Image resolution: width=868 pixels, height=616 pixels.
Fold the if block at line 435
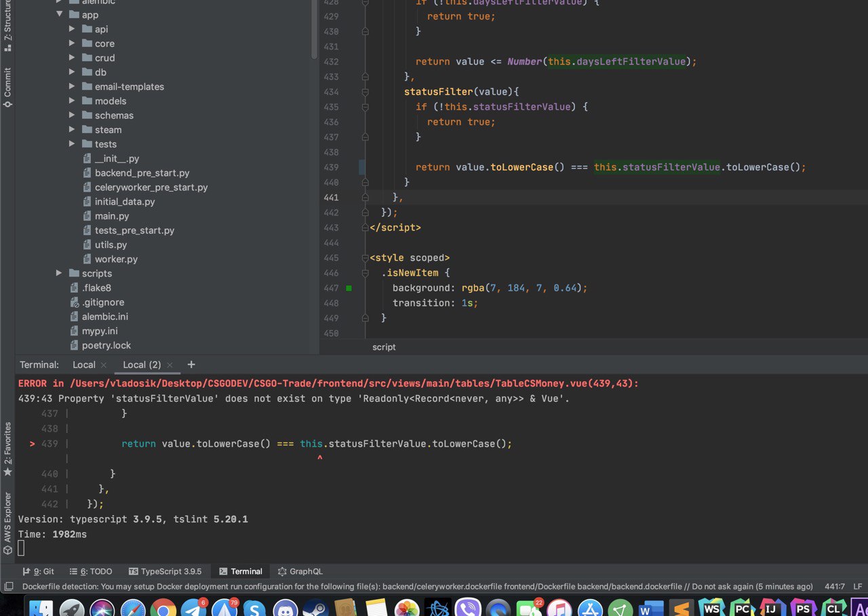pos(365,107)
